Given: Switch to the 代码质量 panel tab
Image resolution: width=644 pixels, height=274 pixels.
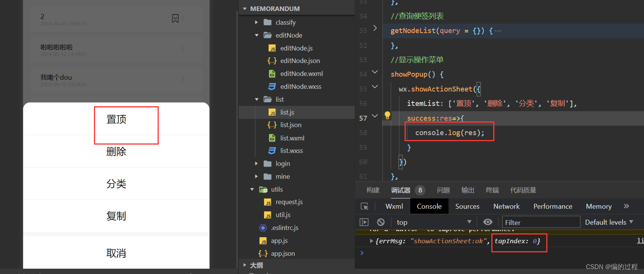Looking at the screenshot, I should click(523, 190).
